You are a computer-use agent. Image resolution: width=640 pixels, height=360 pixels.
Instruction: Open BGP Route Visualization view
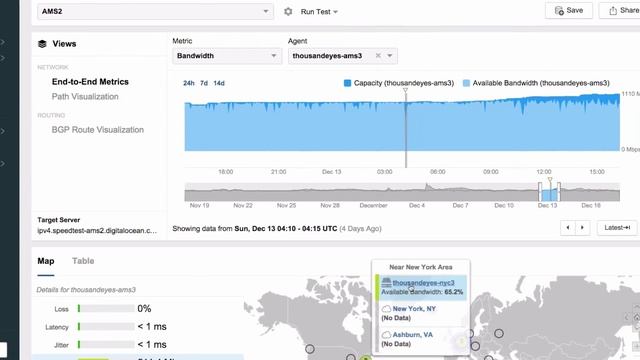98,130
